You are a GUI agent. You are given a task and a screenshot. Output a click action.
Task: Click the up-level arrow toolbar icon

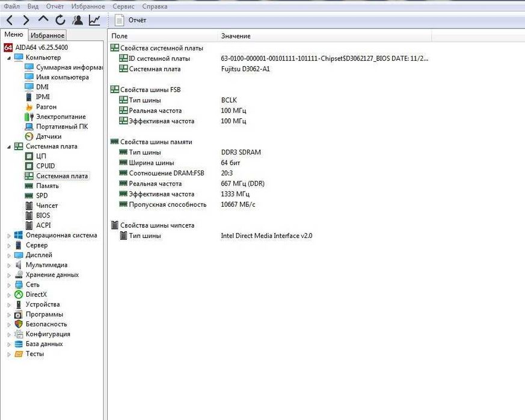pos(43,19)
